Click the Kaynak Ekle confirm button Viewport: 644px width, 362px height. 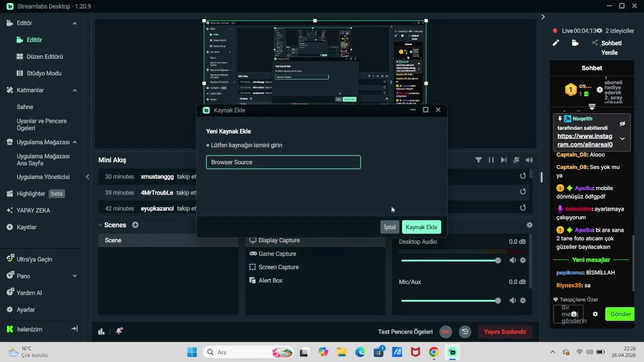422,227
